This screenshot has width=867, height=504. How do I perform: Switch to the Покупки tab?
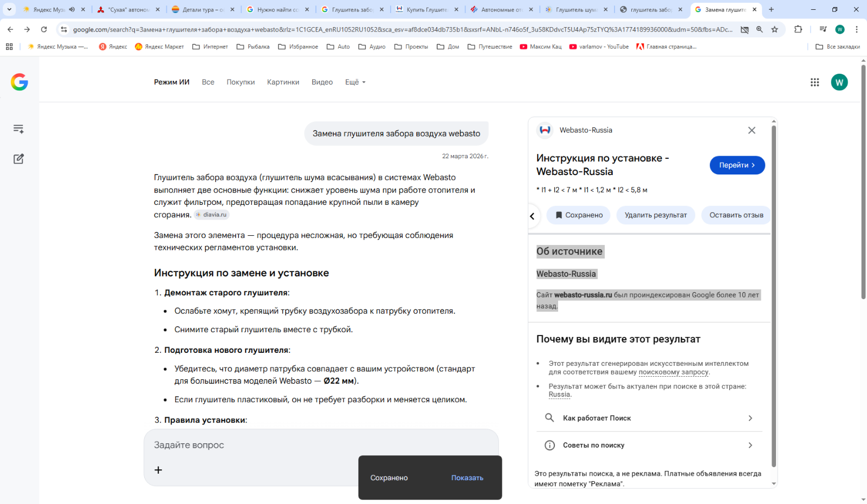tap(241, 82)
